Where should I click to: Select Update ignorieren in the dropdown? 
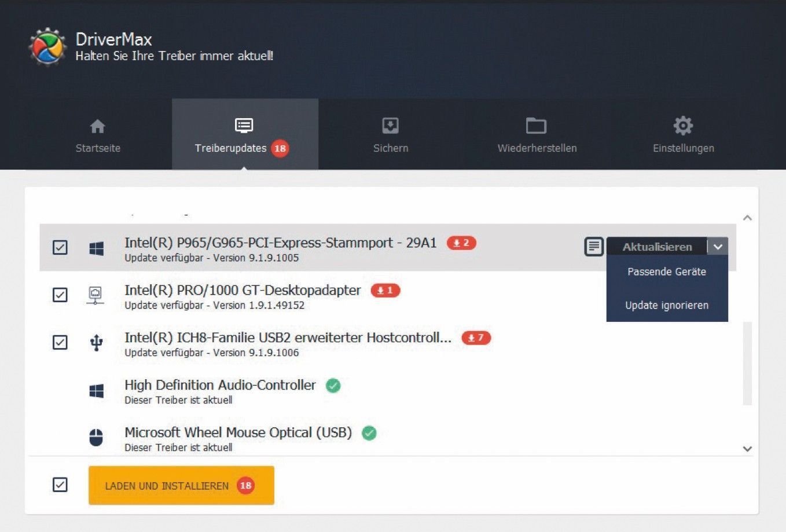pyautogui.click(x=667, y=305)
